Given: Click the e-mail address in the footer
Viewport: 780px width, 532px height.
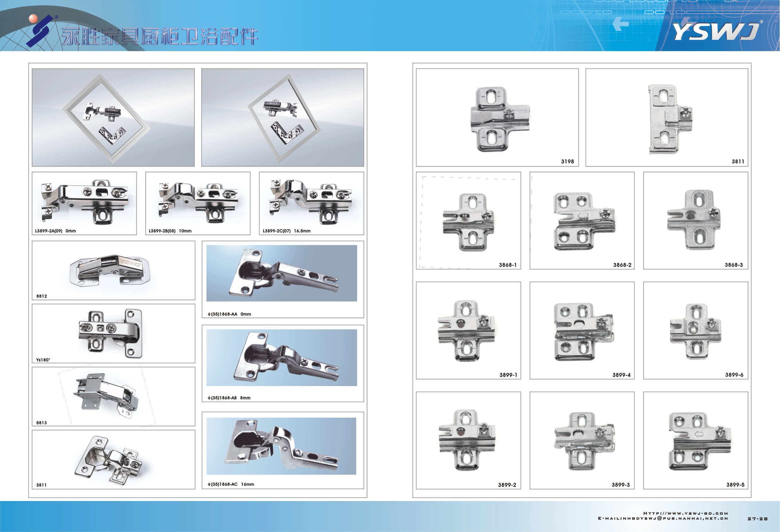Looking at the screenshot, I should pyautogui.click(x=663, y=519).
